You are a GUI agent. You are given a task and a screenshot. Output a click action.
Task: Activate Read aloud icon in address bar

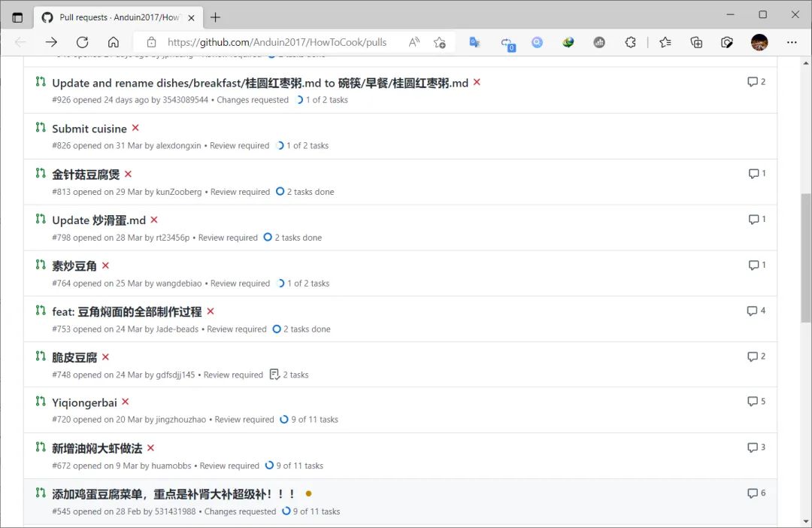point(414,42)
